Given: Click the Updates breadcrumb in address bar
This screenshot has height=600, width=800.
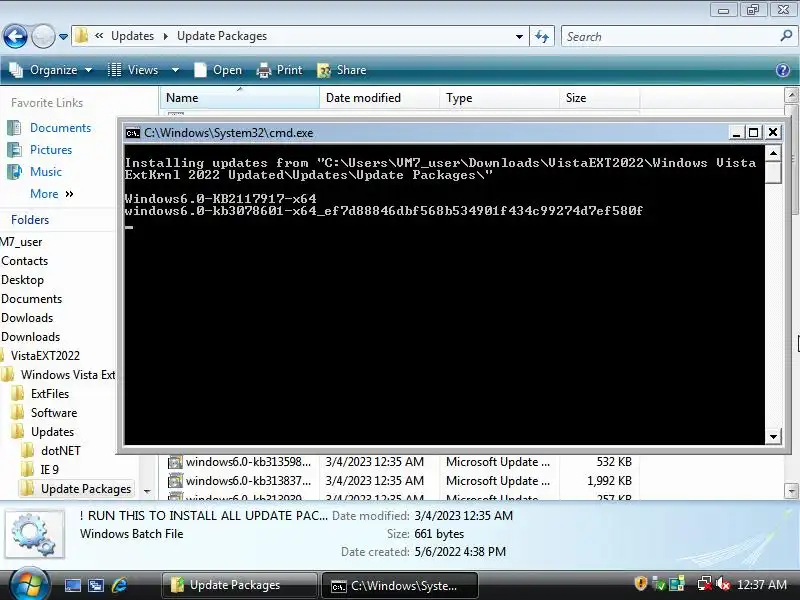Looking at the screenshot, I should point(132,36).
